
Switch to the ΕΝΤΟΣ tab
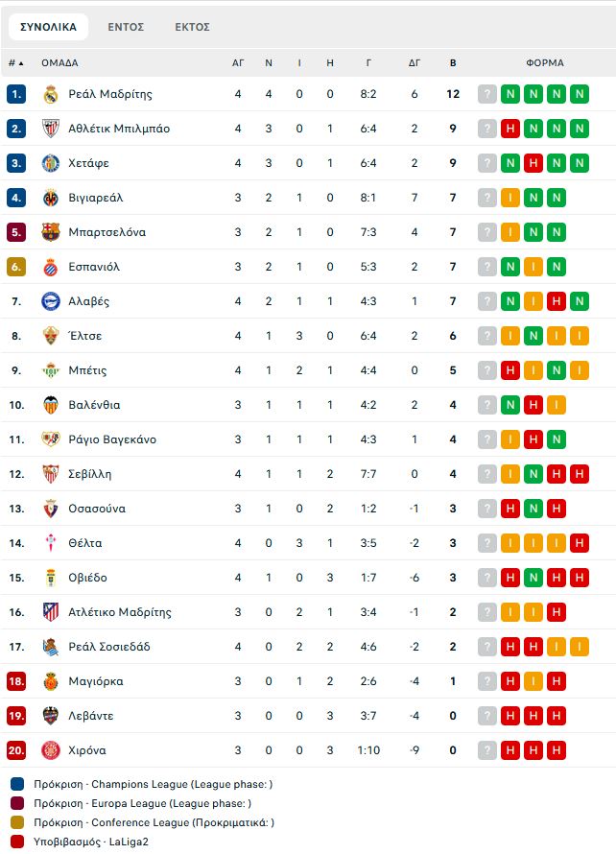pos(126,27)
